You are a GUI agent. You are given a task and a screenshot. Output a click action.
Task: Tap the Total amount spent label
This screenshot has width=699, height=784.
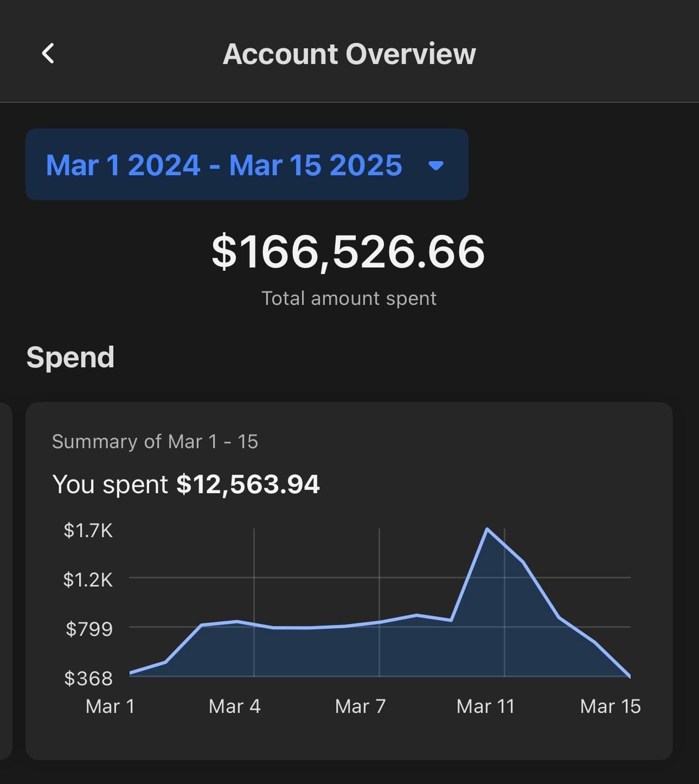point(349,298)
